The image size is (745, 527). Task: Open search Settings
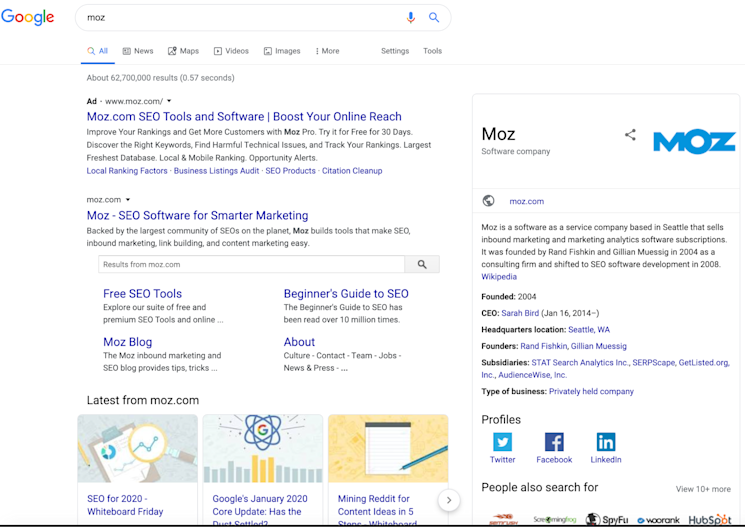[x=395, y=51]
